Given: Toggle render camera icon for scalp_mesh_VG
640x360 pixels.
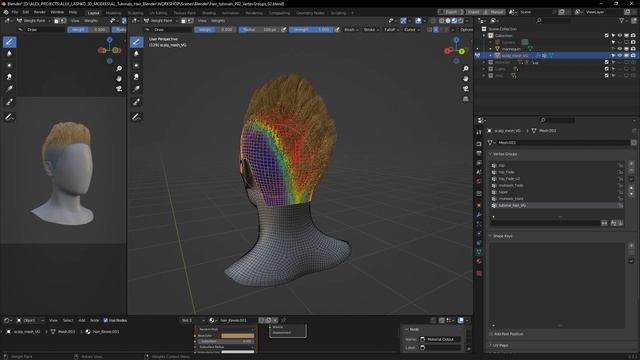Looking at the screenshot, I should pyautogui.click(x=633, y=56).
